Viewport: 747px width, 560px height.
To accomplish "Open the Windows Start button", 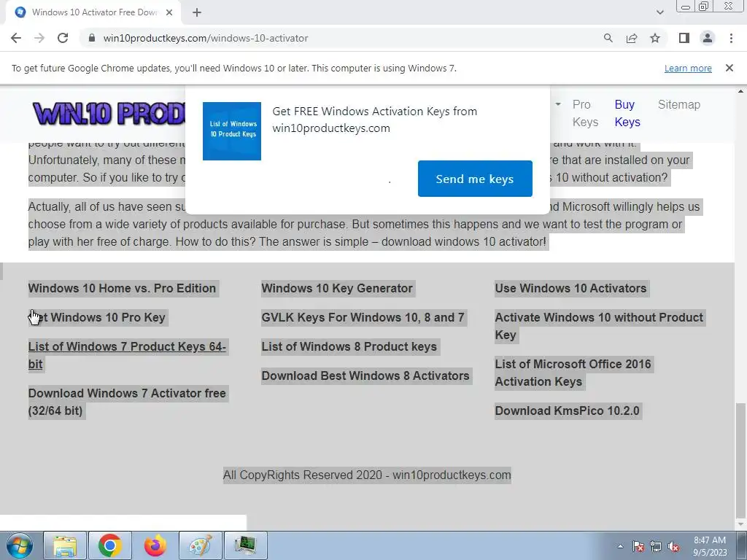I will click(20, 545).
